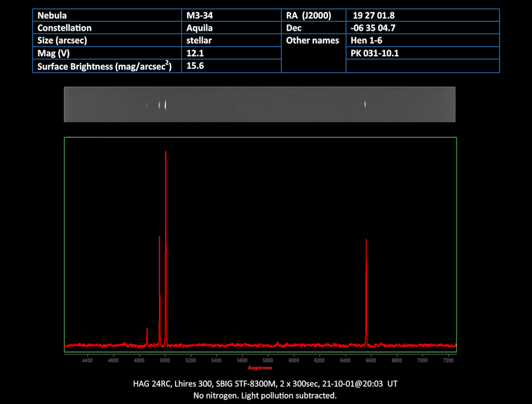The image size is (532, 404).
Task: Select the Hen 1-6 other name cell
Action: coord(423,40)
